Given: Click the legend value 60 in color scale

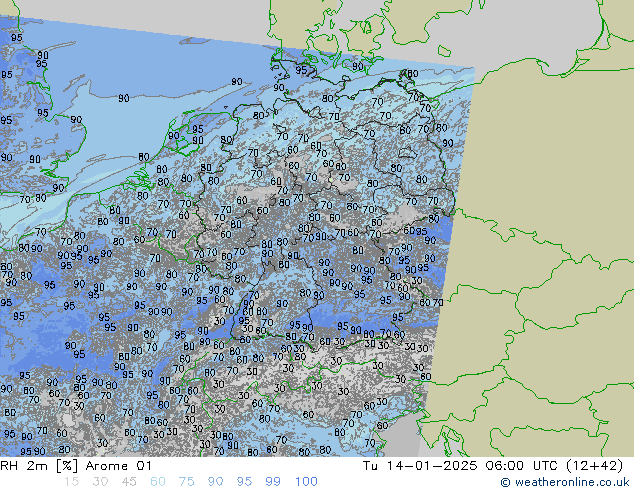Looking at the screenshot, I should tap(158, 482).
